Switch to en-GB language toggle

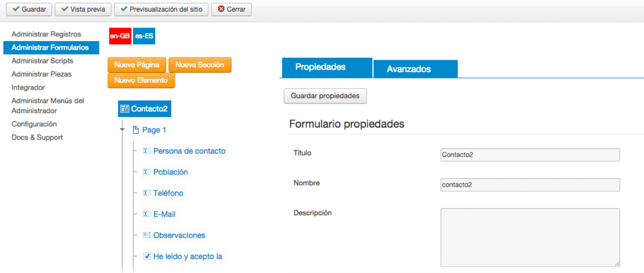120,36
